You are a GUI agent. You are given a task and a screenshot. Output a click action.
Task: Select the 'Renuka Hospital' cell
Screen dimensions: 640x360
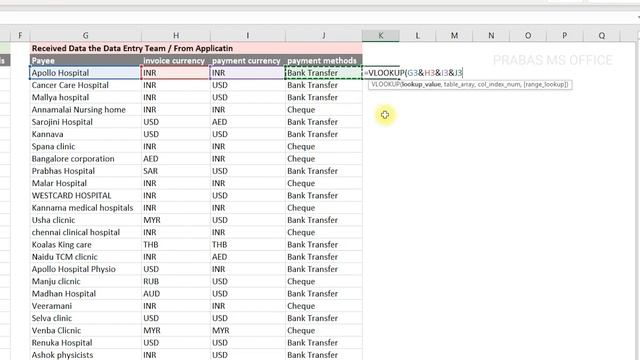tap(85, 342)
